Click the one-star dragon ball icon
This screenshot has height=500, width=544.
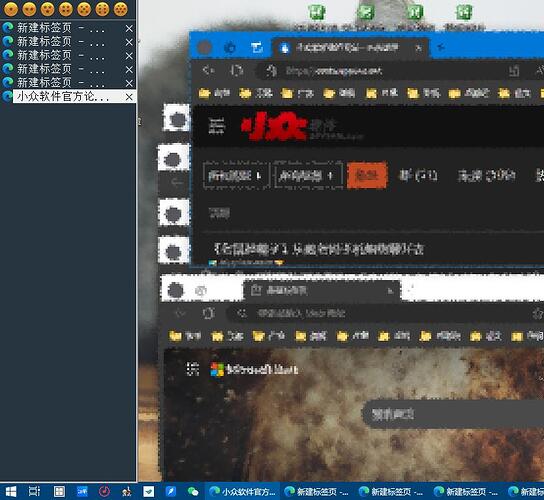11,9
